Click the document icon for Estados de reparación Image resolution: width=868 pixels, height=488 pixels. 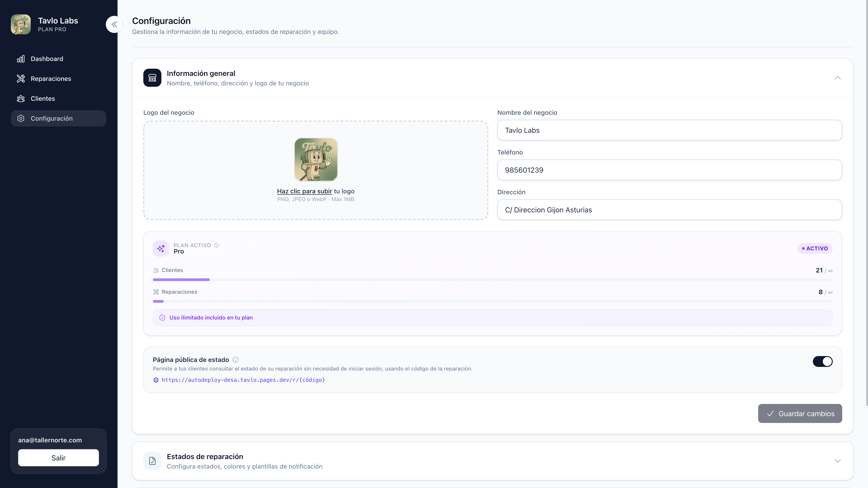[x=152, y=461]
